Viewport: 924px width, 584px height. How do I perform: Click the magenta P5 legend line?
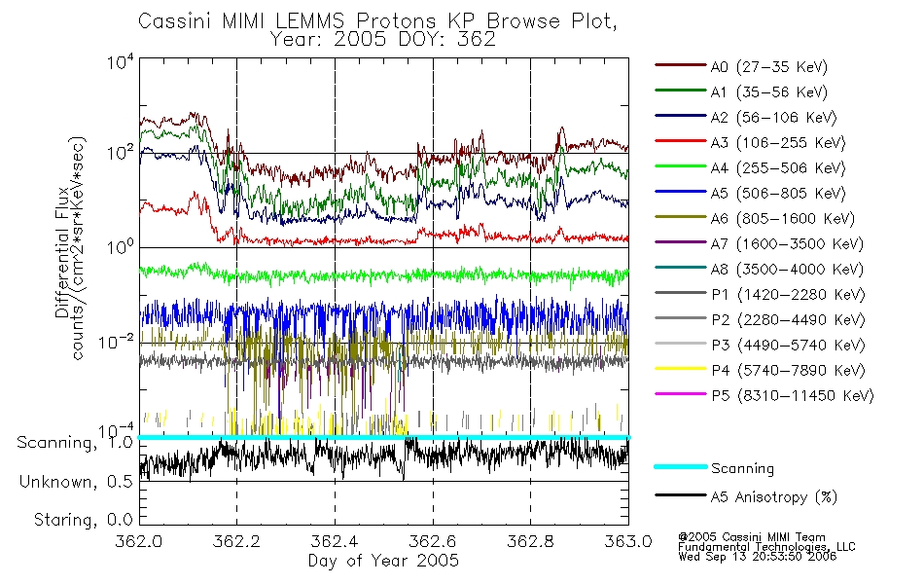(680, 393)
